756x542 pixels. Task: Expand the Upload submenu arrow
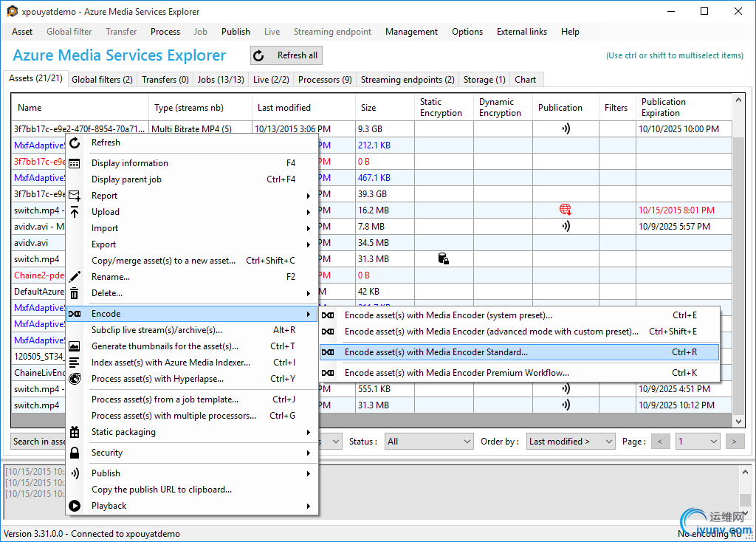(308, 212)
